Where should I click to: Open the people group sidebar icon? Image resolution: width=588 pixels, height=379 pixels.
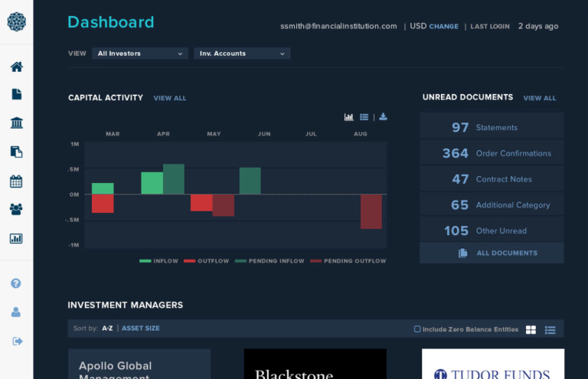click(16, 209)
